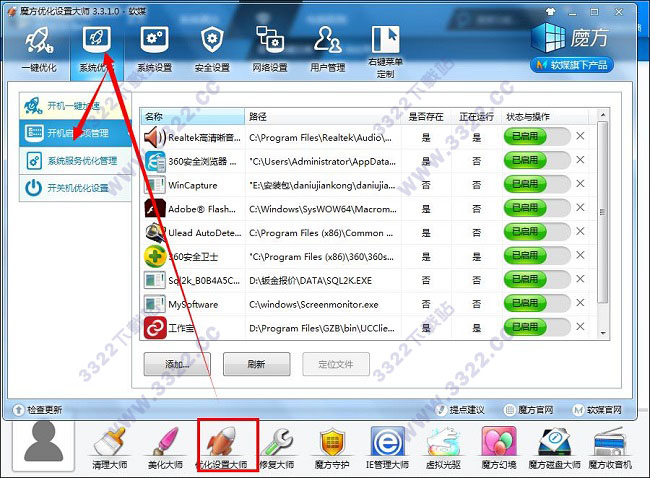The image size is (650, 478).
Task: Launch 清理大师 from dock
Action: tap(109, 448)
